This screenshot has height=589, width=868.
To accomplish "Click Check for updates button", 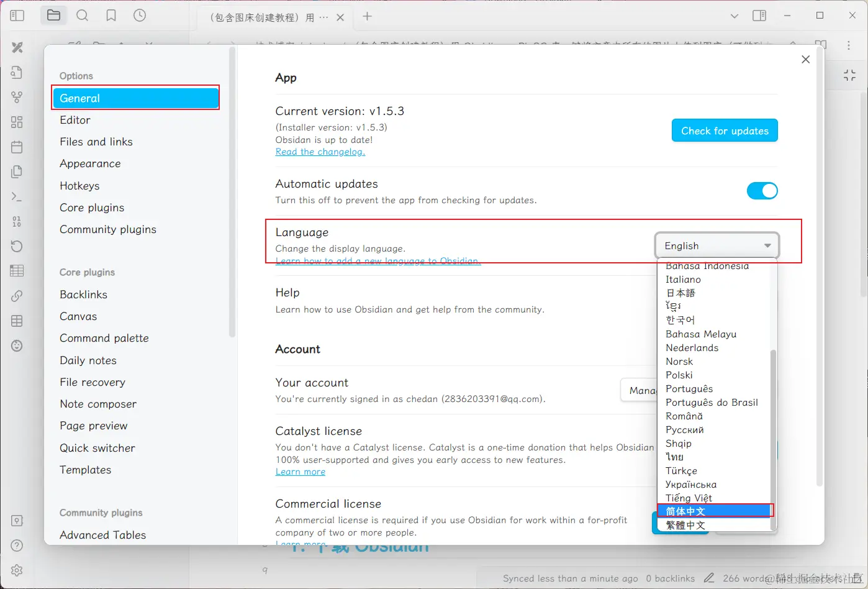I will (x=725, y=130).
